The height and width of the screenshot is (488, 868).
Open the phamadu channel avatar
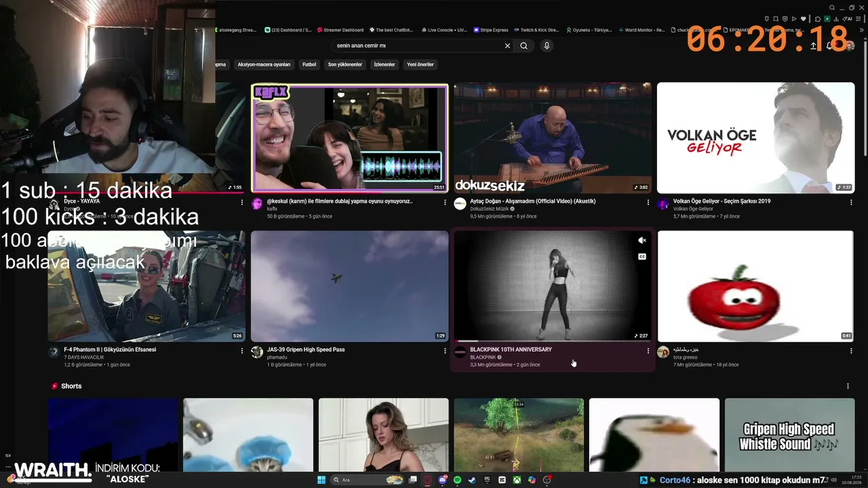point(257,352)
